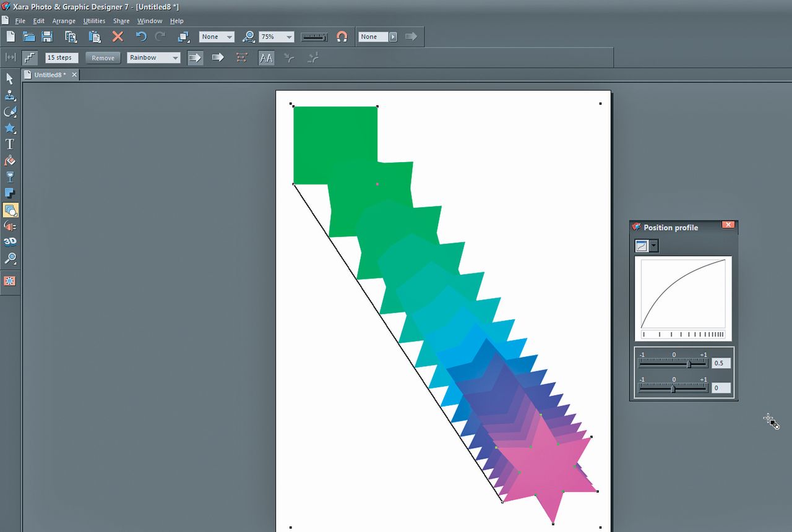
Task: Toggle the magnetic snap icon
Action: click(x=342, y=37)
